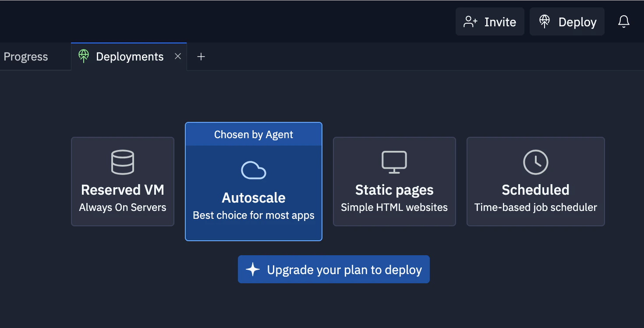This screenshot has height=328, width=644.
Task: Close the Deployments tab
Action: click(177, 56)
